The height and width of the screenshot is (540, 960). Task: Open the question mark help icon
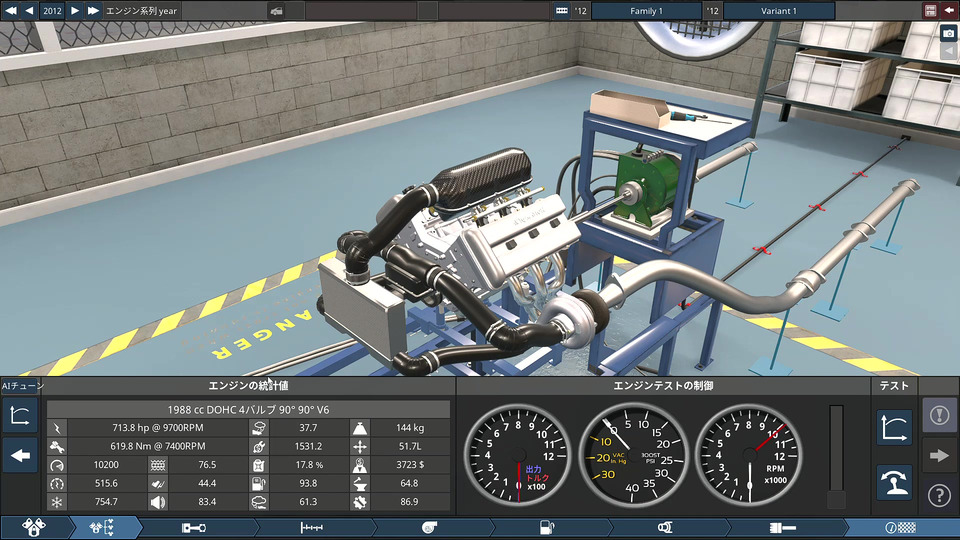(939, 494)
